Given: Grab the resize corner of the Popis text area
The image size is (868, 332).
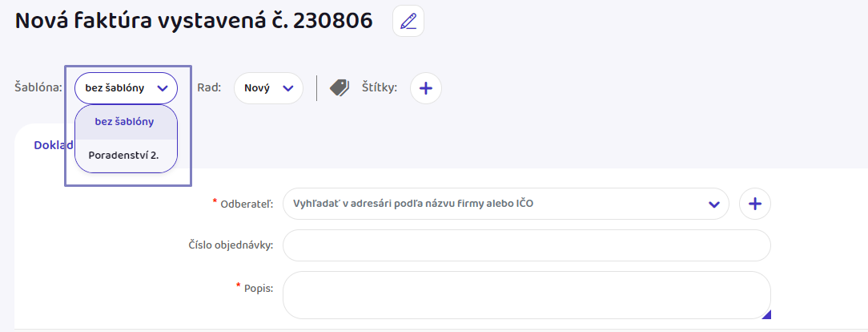Looking at the screenshot, I should pyautogui.click(x=766, y=314).
